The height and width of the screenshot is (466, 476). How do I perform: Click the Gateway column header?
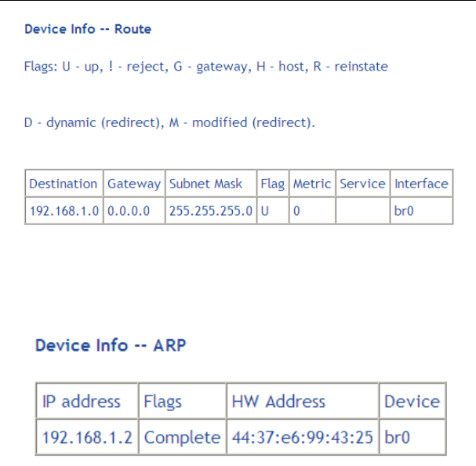point(134,184)
